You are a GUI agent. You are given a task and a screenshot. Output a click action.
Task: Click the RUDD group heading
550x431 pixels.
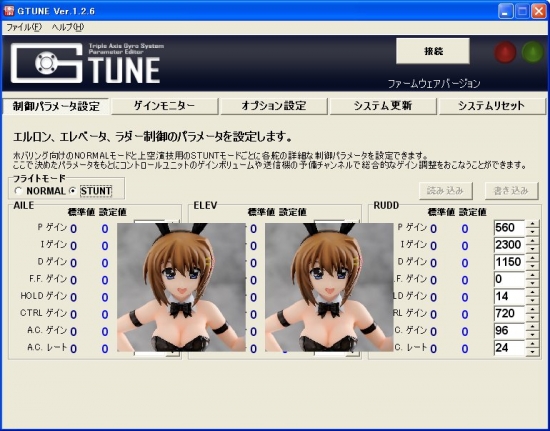pyautogui.click(x=386, y=205)
